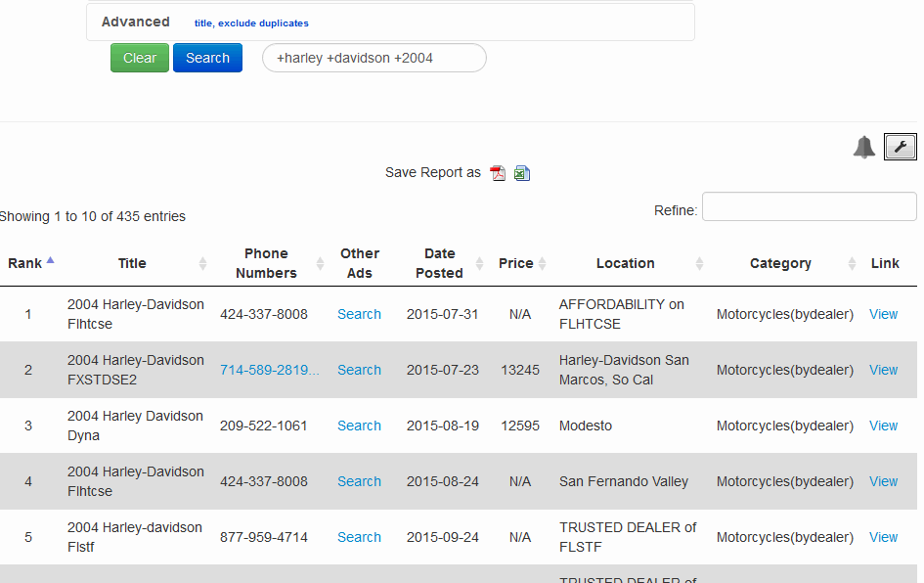This screenshot has height=583, width=924.
Task: Focus the +harley +davidson +2004 search box
Action: click(374, 58)
